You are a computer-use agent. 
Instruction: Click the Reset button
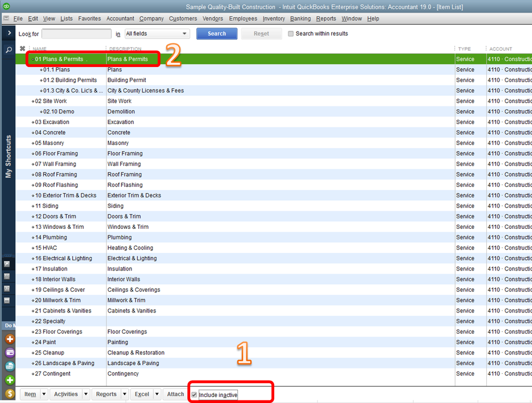[261, 34]
